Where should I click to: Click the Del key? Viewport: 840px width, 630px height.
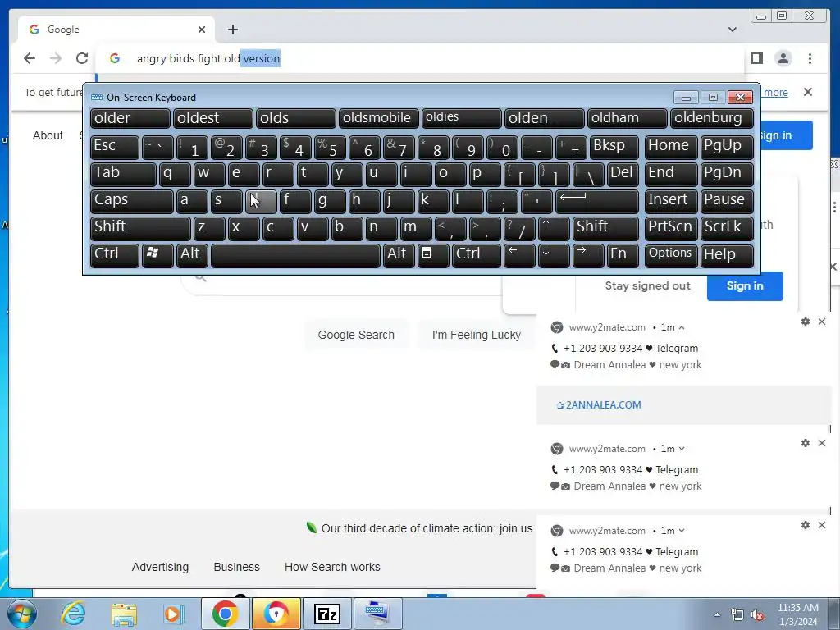click(623, 174)
